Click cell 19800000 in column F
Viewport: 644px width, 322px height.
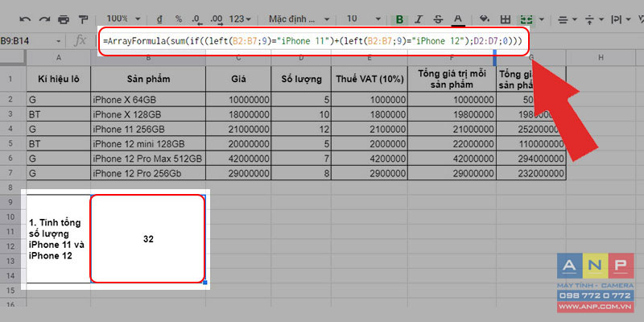pyautogui.click(x=452, y=114)
